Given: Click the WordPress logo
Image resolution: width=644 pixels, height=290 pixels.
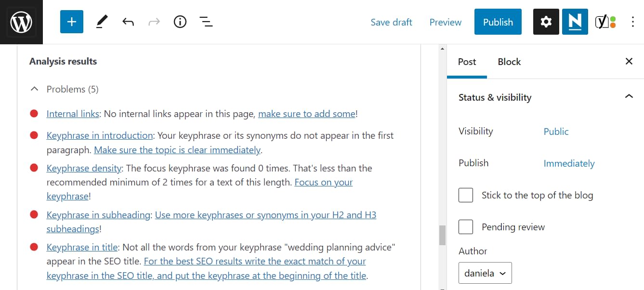Looking at the screenshot, I should pos(21,21).
